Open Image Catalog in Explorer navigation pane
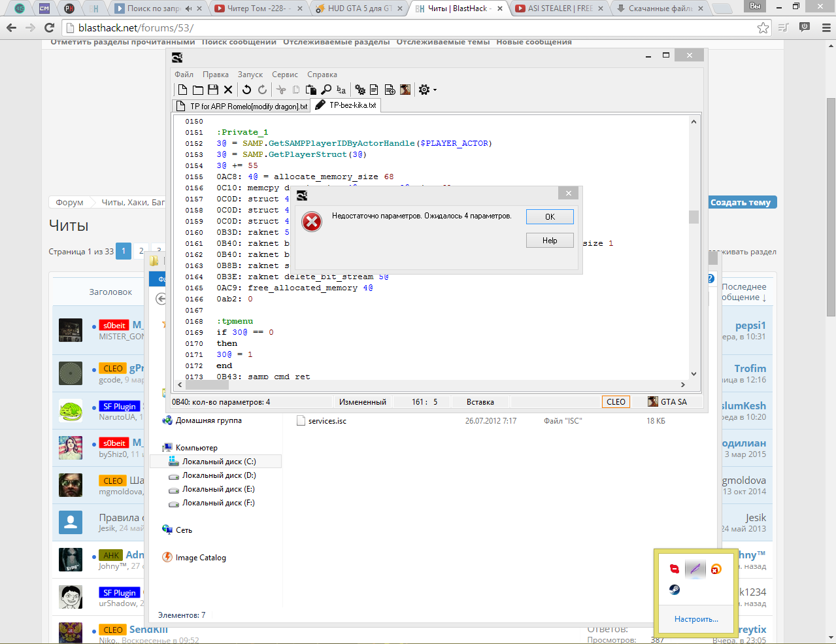This screenshot has height=644, width=836. pyautogui.click(x=201, y=558)
